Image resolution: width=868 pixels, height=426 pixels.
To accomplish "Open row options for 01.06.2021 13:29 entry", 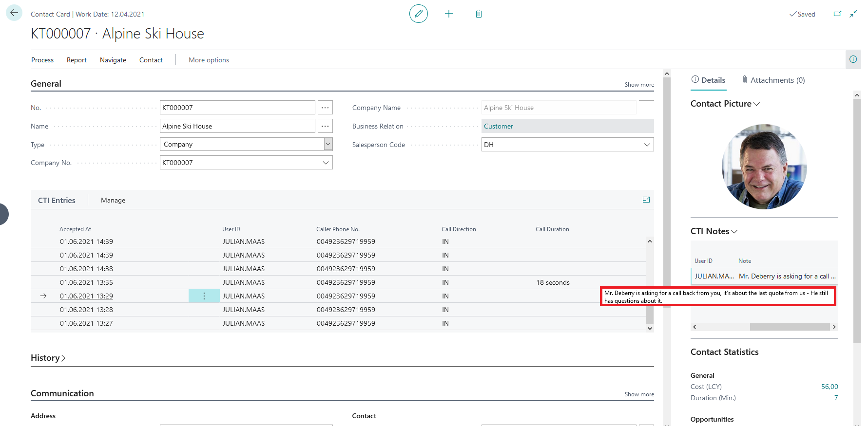I will pyautogui.click(x=204, y=296).
